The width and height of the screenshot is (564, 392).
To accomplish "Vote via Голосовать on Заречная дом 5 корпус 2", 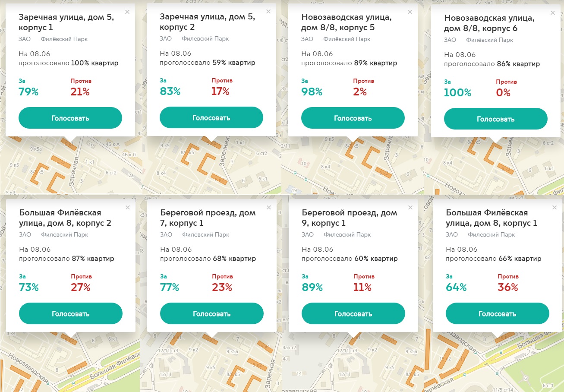I will pyautogui.click(x=211, y=118).
